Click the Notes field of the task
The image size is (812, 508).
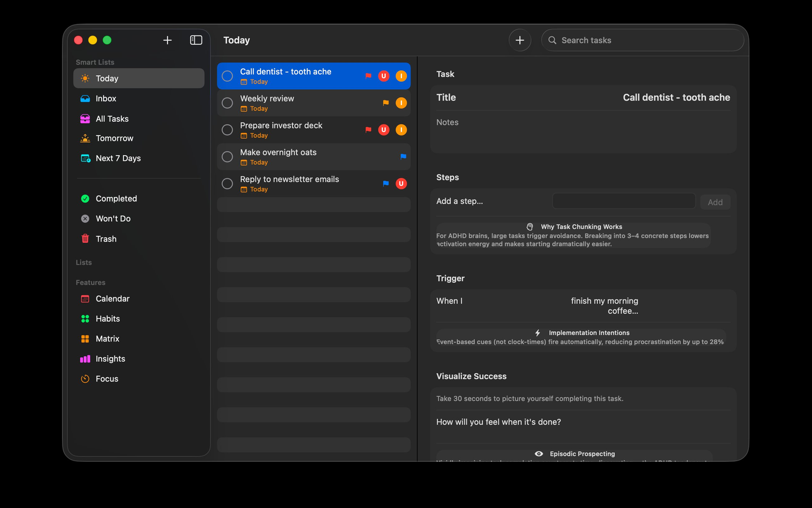click(x=583, y=132)
